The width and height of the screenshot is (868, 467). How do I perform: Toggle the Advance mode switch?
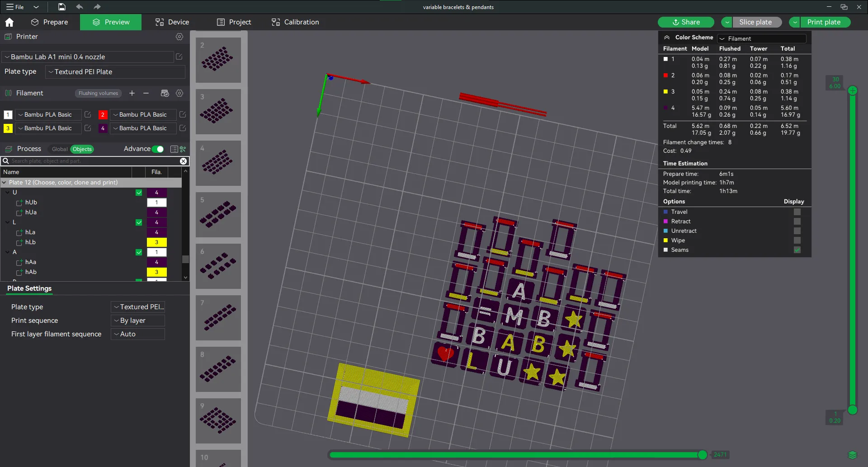tap(158, 149)
